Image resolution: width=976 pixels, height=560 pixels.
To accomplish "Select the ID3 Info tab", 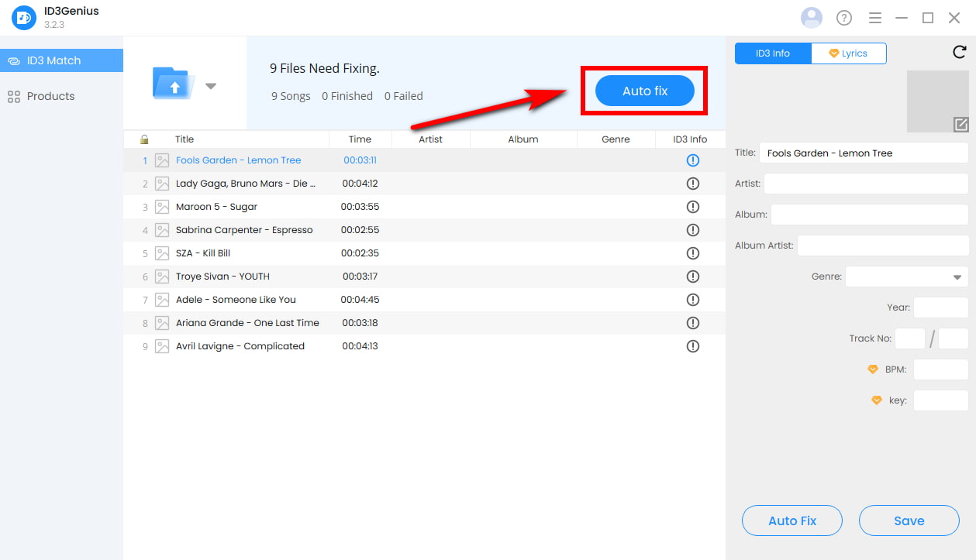I will point(773,53).
